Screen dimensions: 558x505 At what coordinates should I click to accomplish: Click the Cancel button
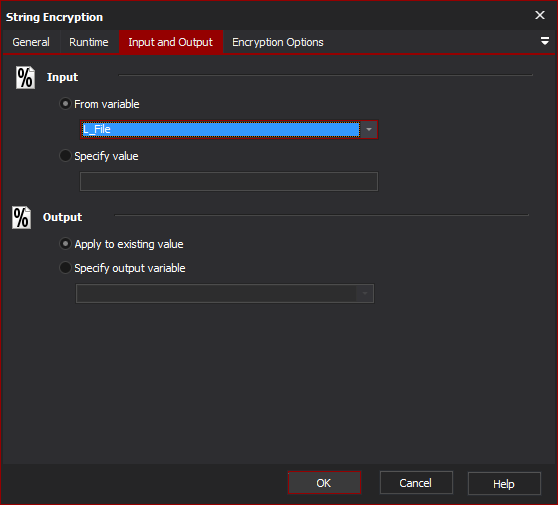pos(416,483)
